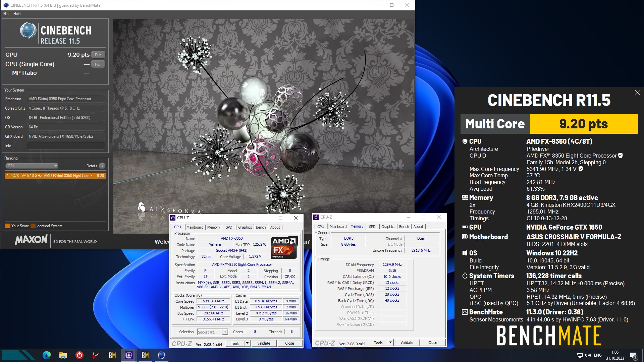Click the orange Your Score swatch
The width and height of the screenshot is (644, 362).
8,226
